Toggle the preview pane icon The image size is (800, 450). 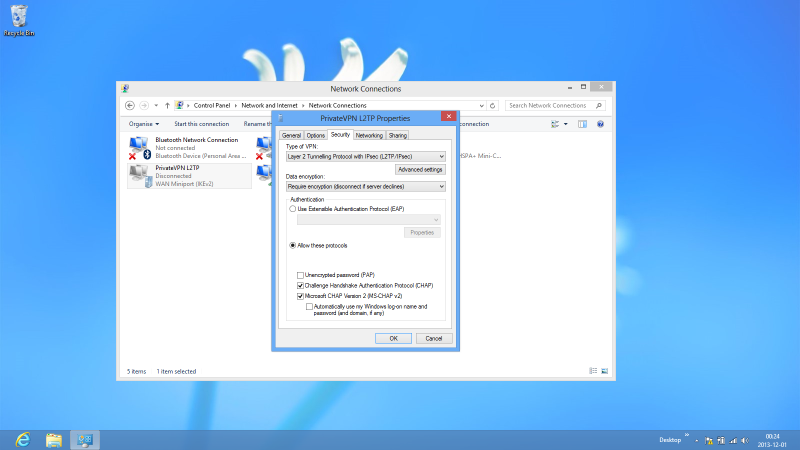point(581,124)
